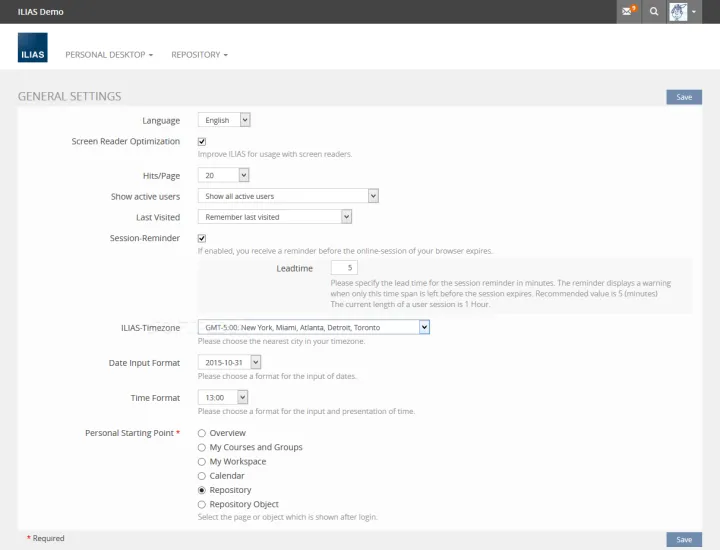Choose Calendar as starting point
Screen dimensions: 720x550
202,476
